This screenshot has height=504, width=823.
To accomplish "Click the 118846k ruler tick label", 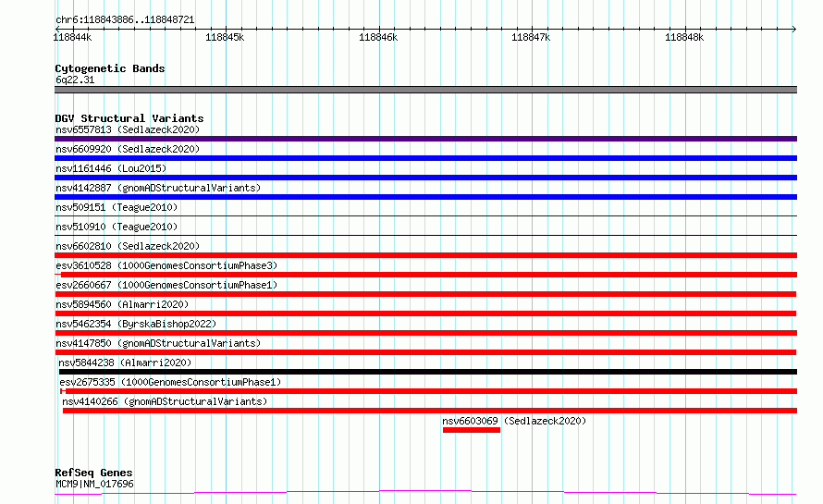I will pos(378,37).
